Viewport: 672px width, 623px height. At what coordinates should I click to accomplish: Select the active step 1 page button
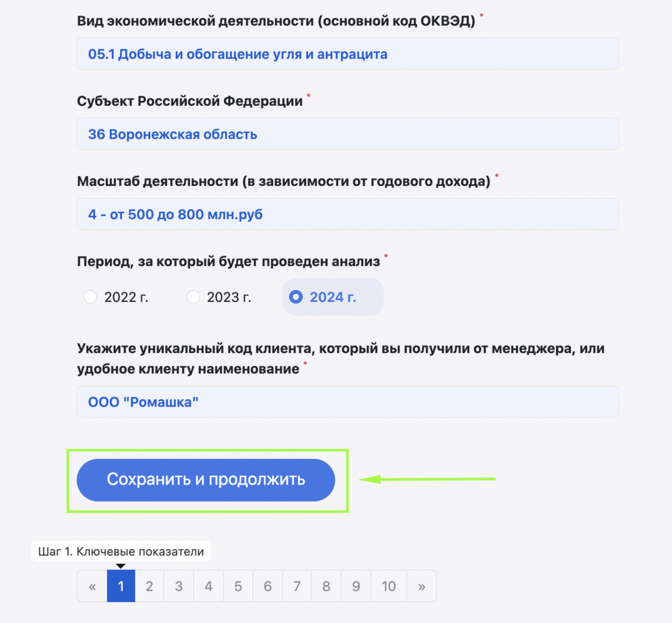point(121,586)
